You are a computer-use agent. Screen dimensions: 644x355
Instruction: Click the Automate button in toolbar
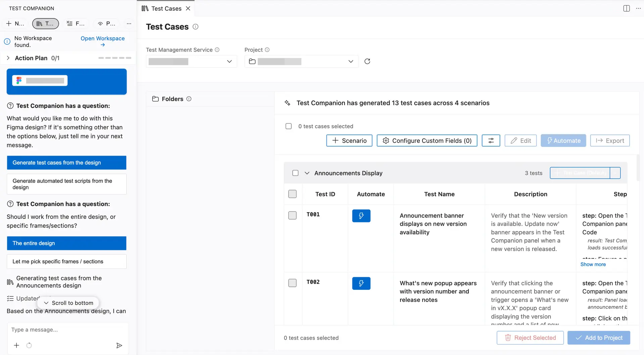tap(563, 141)
